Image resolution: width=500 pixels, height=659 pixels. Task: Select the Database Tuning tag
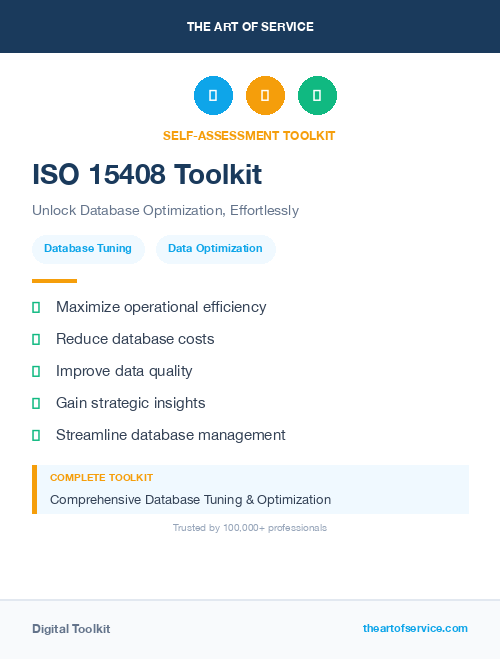88,249
